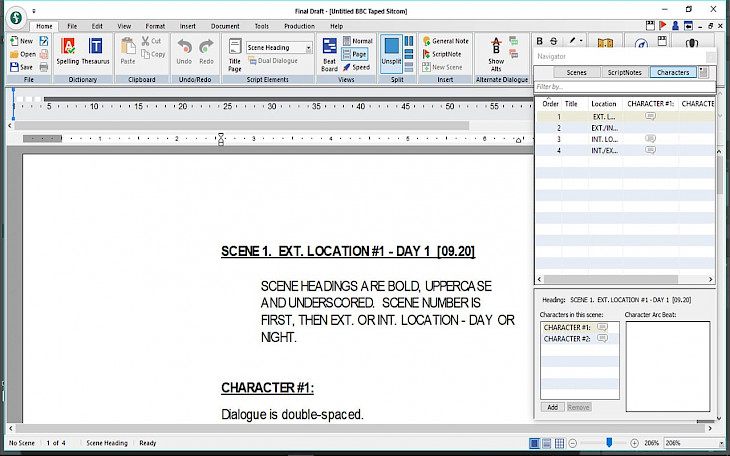
Task: Open the Title Page
Action: 235,55
